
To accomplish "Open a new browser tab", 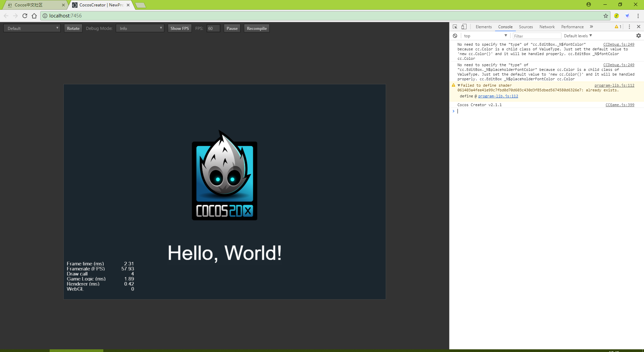I will pos(141,5).
